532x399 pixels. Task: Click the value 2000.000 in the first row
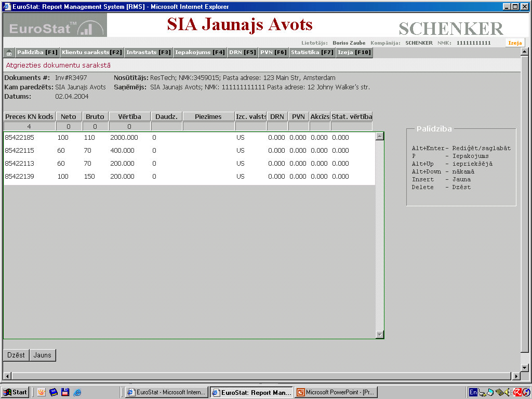tap(124, 137)
